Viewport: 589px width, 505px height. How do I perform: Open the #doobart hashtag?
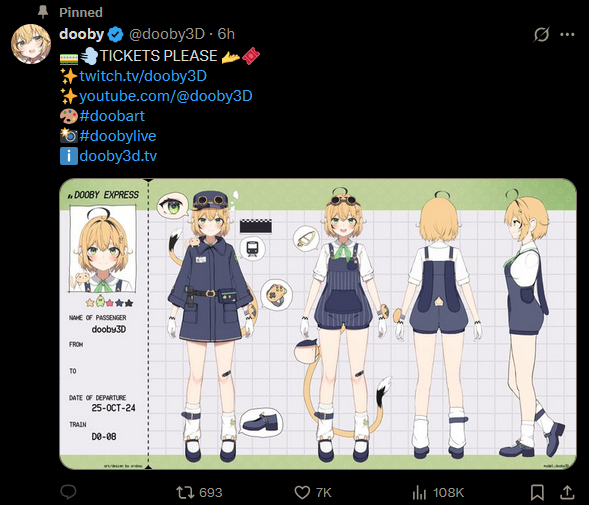pos(112,116)
